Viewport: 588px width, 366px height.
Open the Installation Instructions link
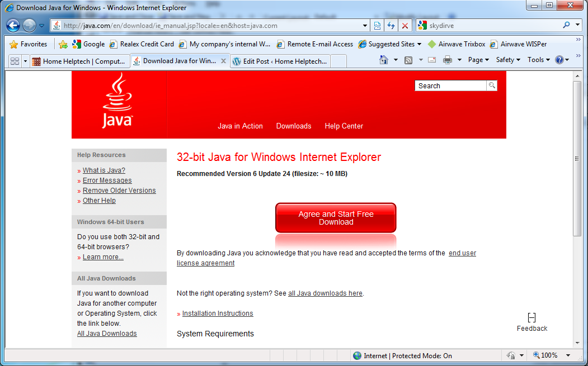[218, 313]
